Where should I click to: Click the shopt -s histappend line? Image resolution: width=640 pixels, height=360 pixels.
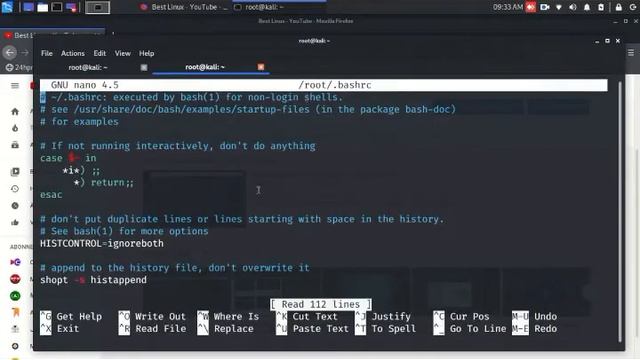pos(93,280)
